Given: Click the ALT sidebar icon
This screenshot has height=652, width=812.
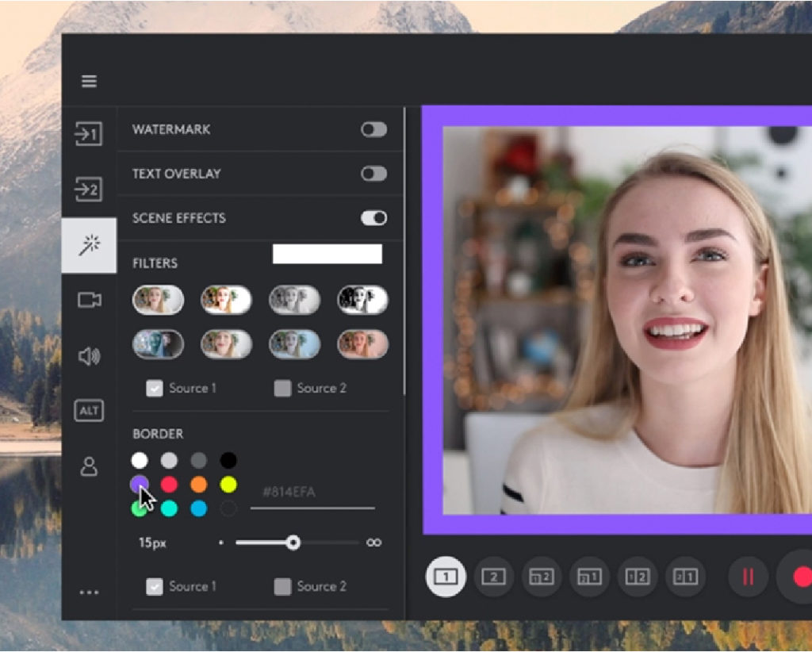Looking at the screenshot, I should coord(89,411).
